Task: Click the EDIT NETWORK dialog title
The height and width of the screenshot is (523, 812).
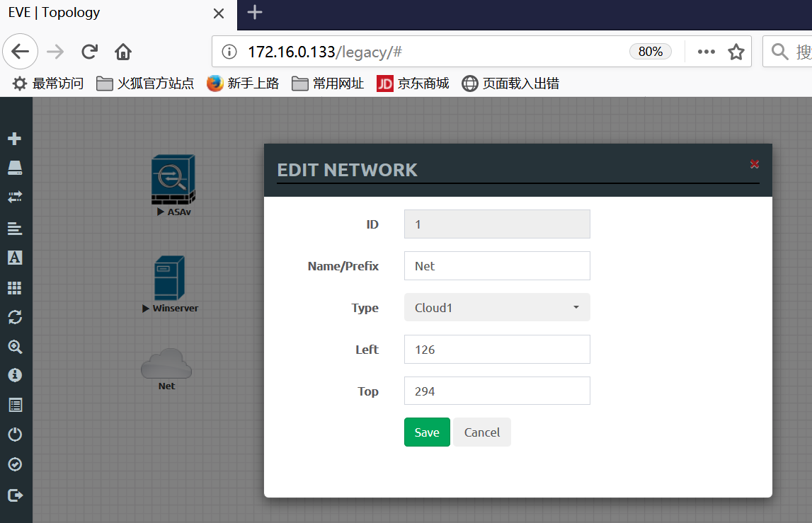Action: (347, 170)
